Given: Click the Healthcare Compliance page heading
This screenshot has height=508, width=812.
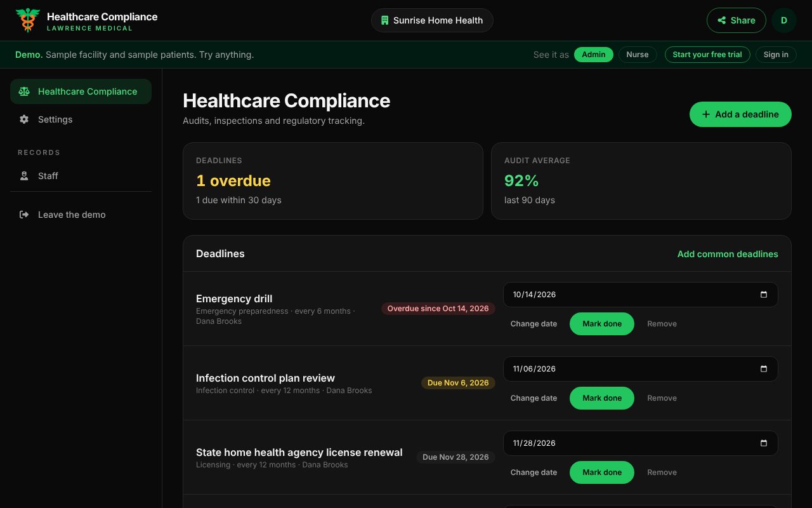Looking at the screenshot, I should pos(287,100).
